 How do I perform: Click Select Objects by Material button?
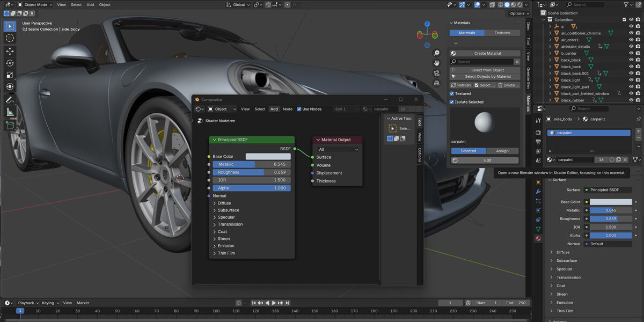tap(485, 77)
